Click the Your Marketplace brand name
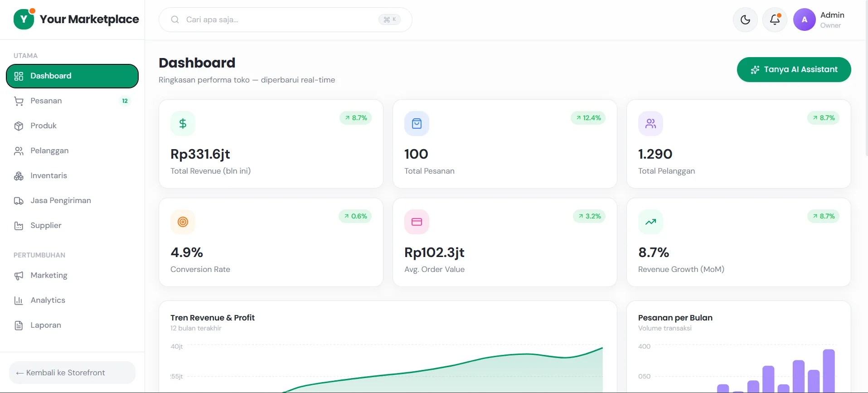The image size is (868, 393). [x=89, y=19]
